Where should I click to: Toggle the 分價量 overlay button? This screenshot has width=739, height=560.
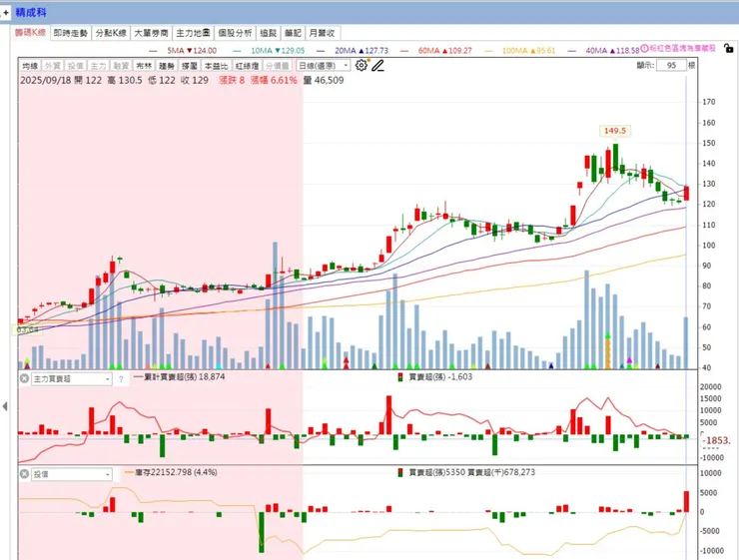(279, 66)
